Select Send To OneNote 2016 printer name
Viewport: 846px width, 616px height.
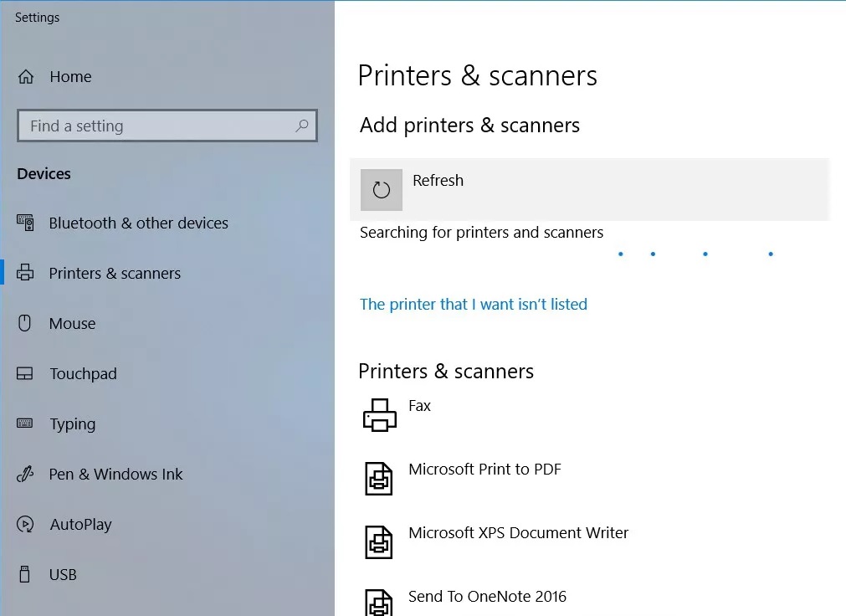click(487, 597)
